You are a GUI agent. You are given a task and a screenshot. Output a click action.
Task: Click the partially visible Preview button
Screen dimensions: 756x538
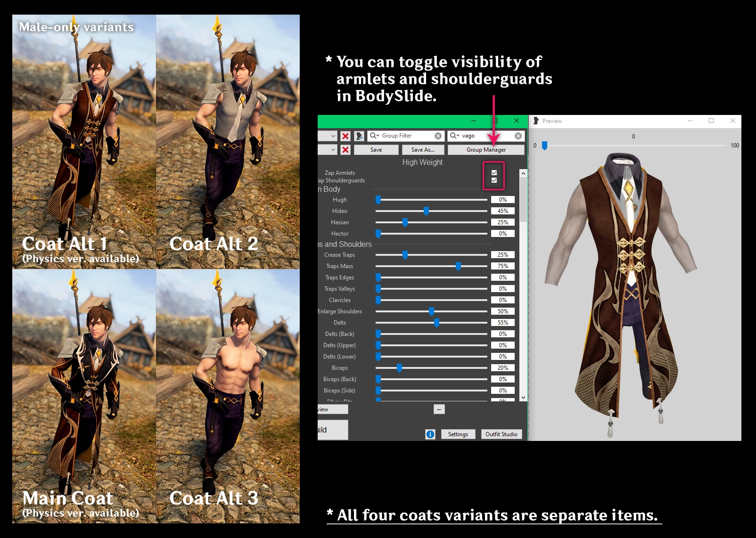(x=333, y=409)
